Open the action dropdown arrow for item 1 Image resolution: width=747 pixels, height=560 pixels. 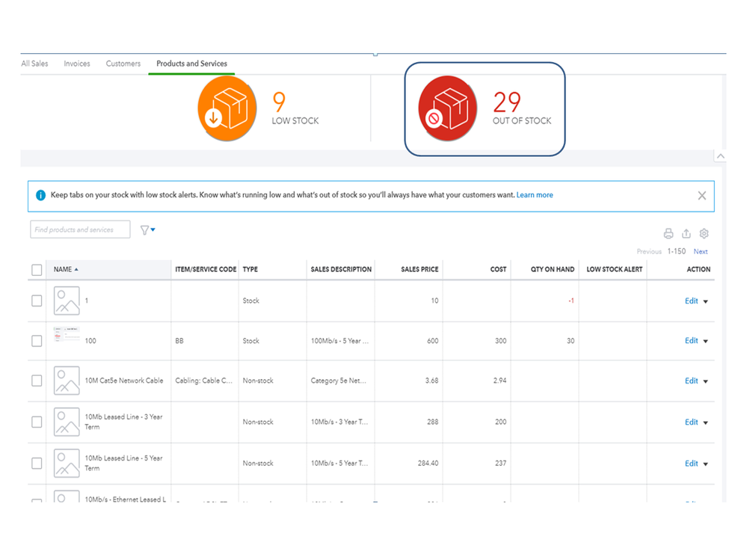(706, 301)
